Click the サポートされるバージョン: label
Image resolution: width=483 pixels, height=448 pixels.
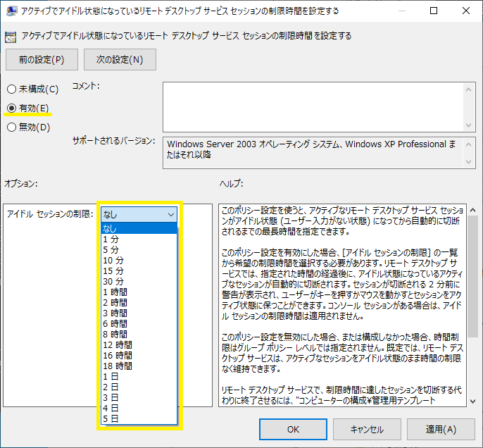(113, 141)
